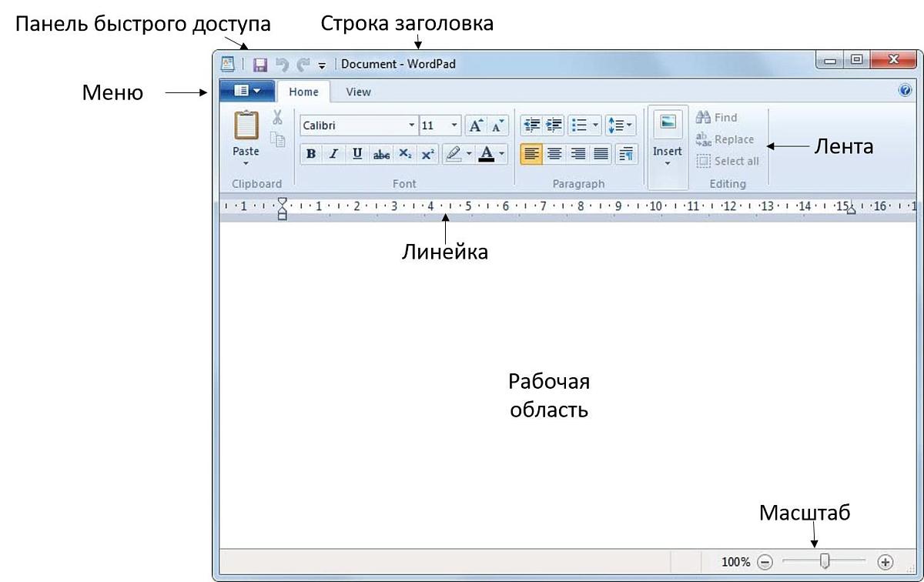
Task: Increase paragraph indent
Action: pos(554,125)
